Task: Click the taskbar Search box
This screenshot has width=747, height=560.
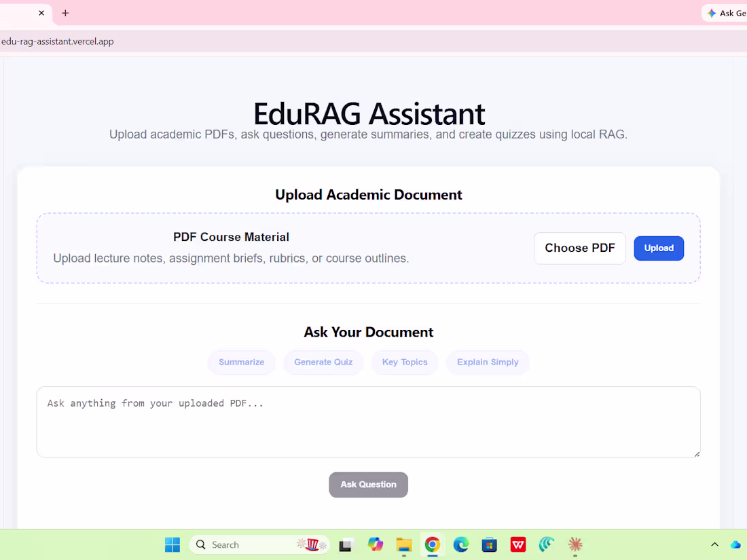Action: [x=259, y=544]
